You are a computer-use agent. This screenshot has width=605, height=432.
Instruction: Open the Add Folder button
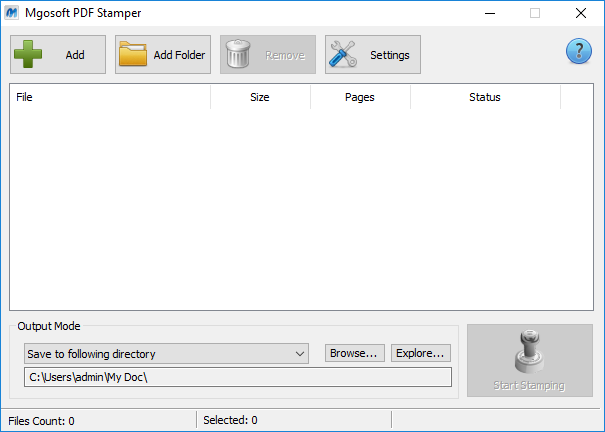coord(163,54)
